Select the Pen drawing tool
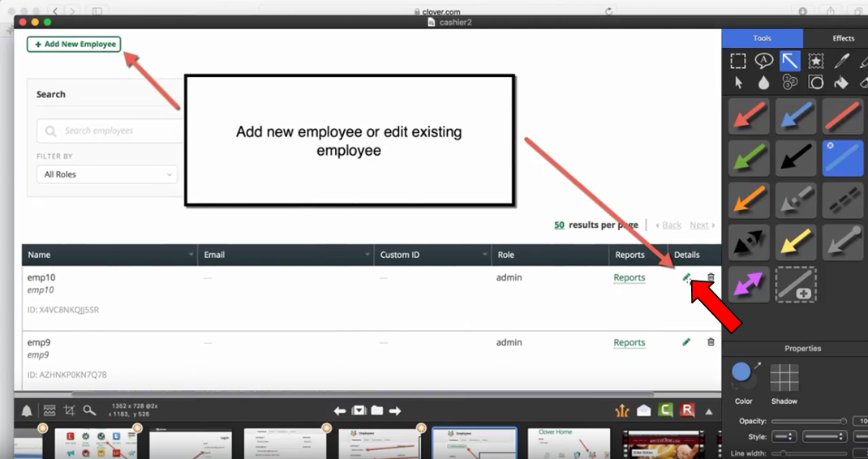The height and width of the screenshot is (459, 868). (x=842, y=61)
